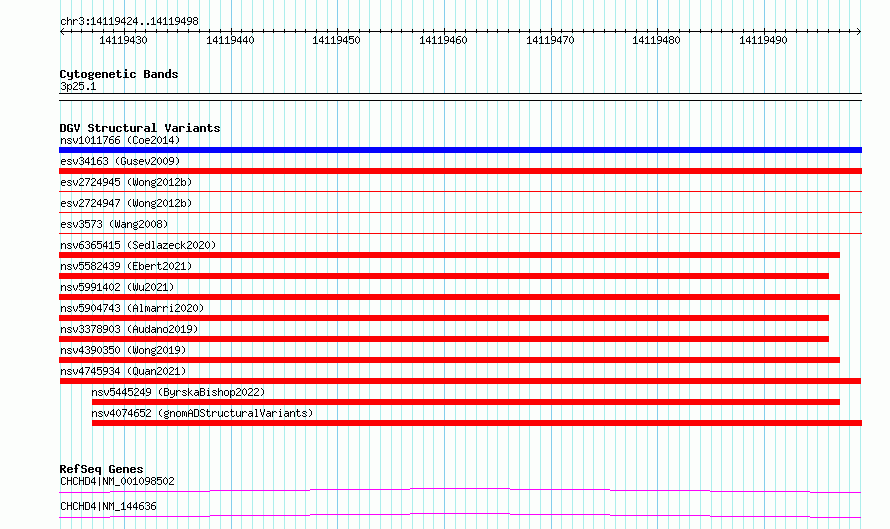Click ruler position 14119450
890x529 pixels.
(337, 40)
